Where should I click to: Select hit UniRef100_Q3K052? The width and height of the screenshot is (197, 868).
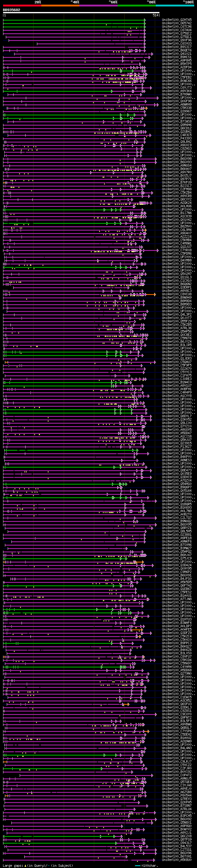click(177, 419)
